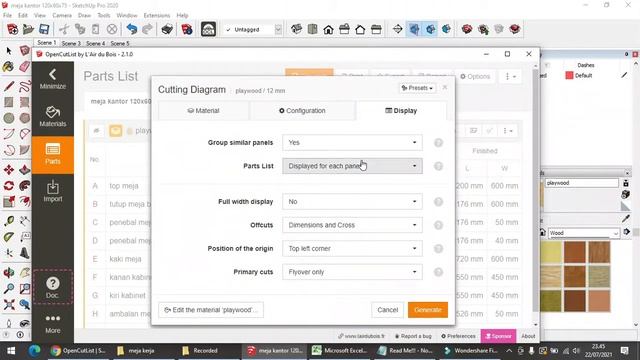
Task: Select the Move tool
Action: (9, 170)
